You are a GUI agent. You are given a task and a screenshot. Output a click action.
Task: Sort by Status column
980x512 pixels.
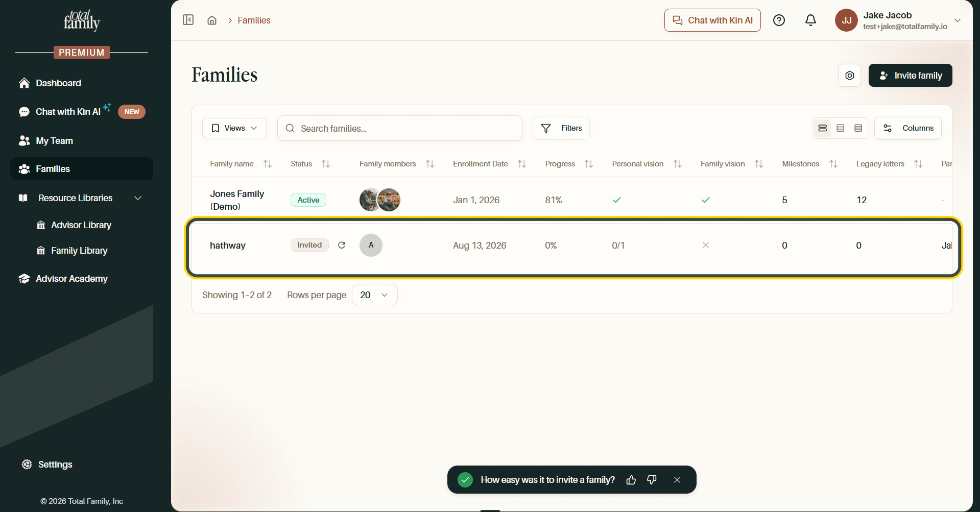[326, 164]
